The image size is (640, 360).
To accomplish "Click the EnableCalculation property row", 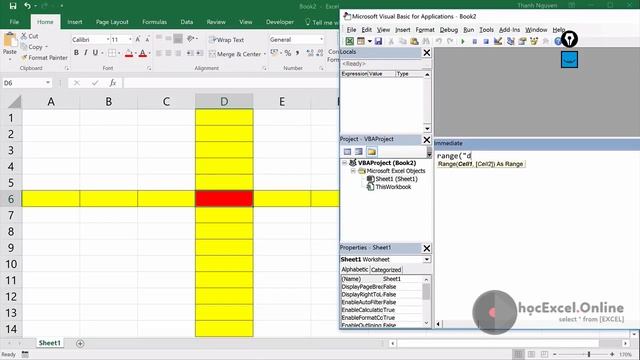I will pos(381,310).
